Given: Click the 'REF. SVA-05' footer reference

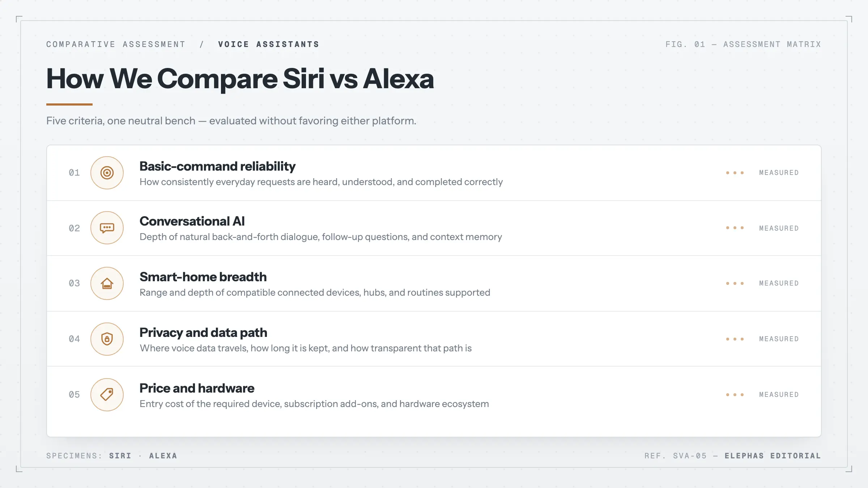Looking at the screenshot, I should 675,456.
